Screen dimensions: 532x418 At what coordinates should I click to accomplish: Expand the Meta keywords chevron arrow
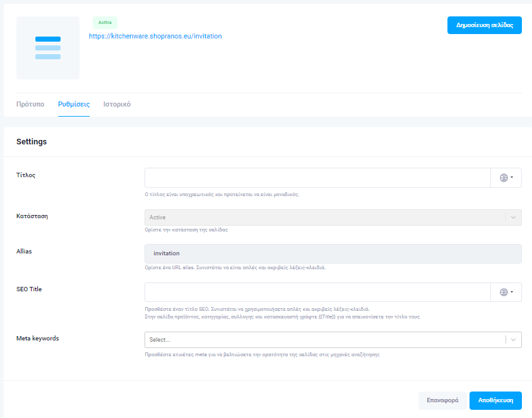tap(513, 340)
